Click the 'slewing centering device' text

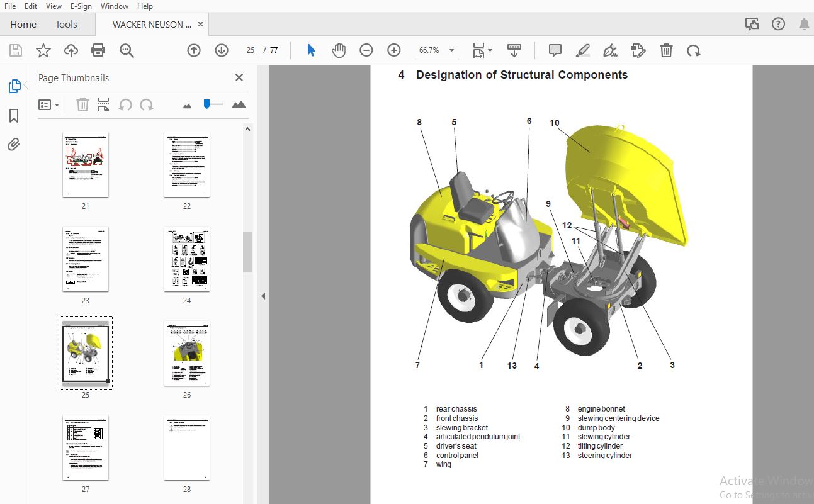point(618,418)
